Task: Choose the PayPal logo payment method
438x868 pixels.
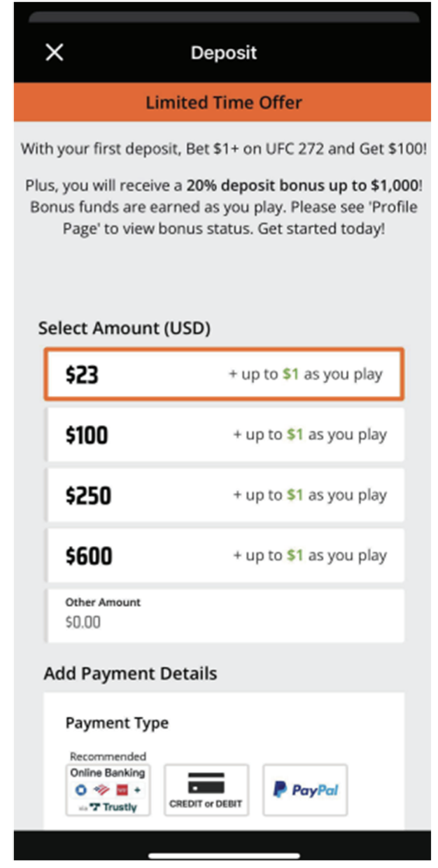Action: [305, 790]
